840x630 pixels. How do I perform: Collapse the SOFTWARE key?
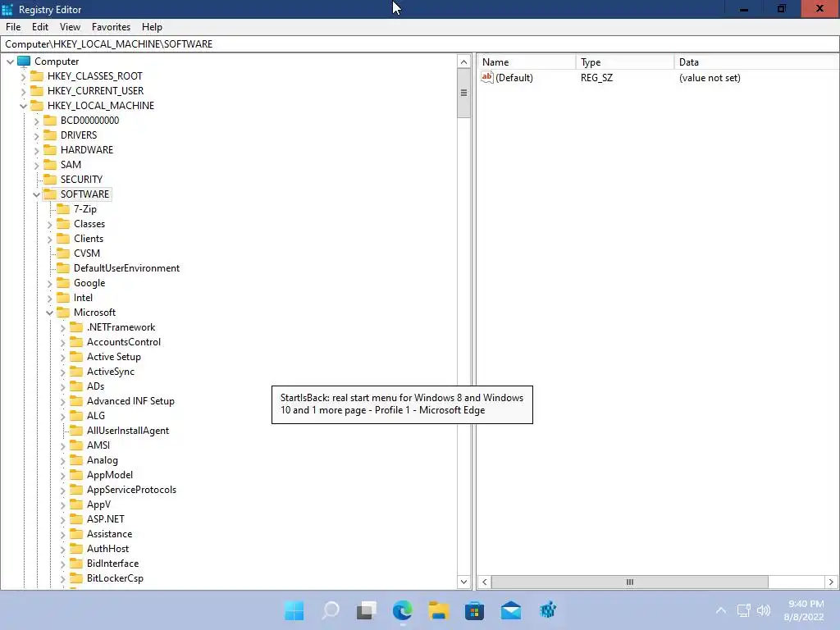click(x=36, y=194)
